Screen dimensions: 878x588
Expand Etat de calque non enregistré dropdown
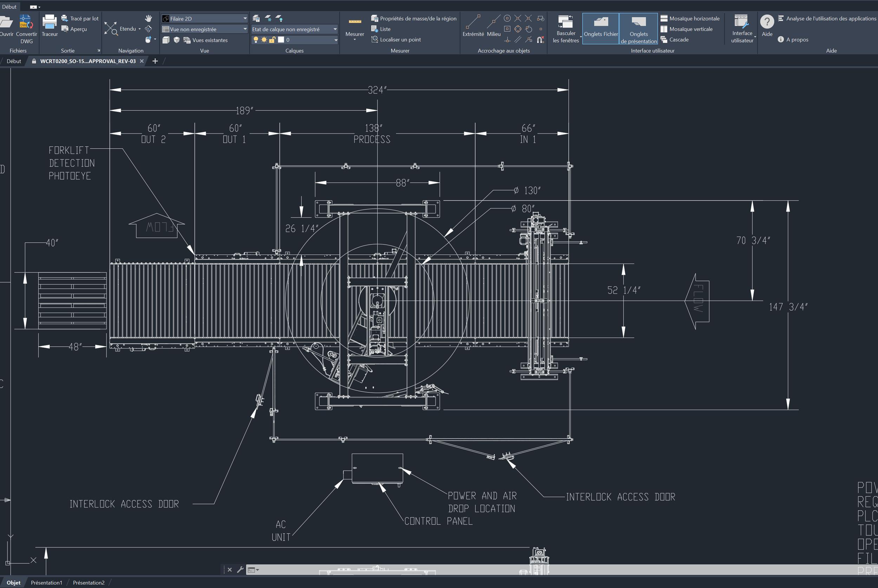coord(335,29)
